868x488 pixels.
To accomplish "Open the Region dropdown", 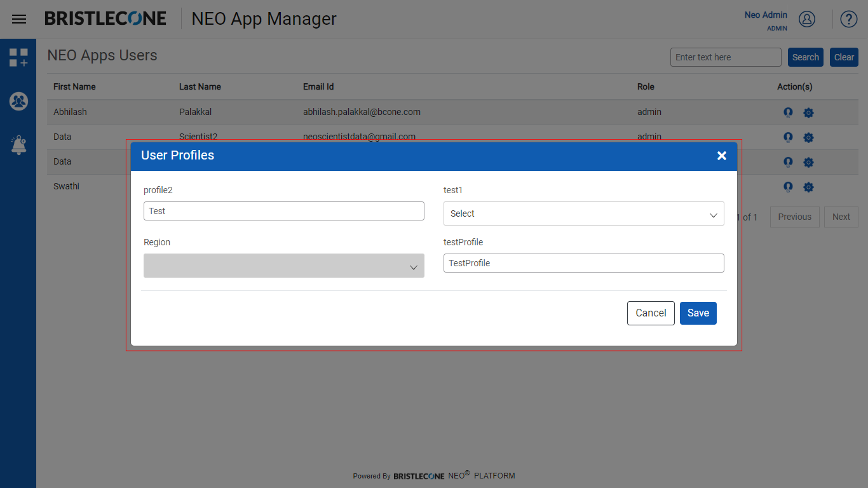I will coord(284,266).
